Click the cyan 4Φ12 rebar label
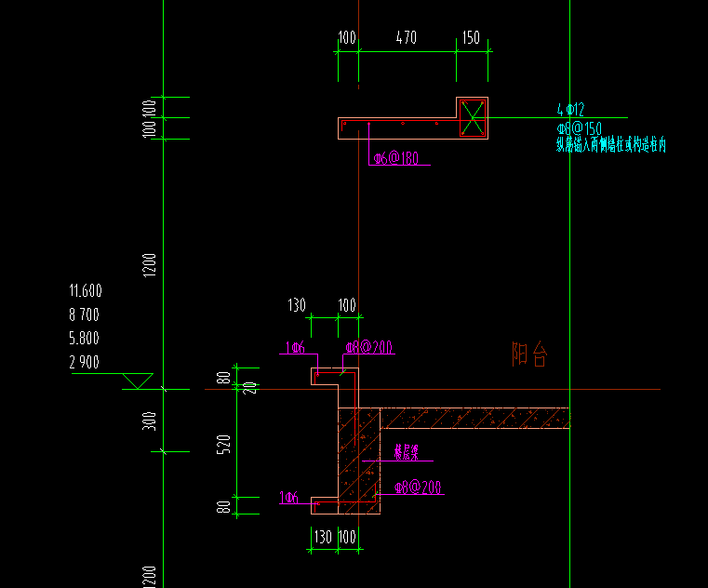The image size is (708, 588). pyautogui.click(x=570, y=109)
